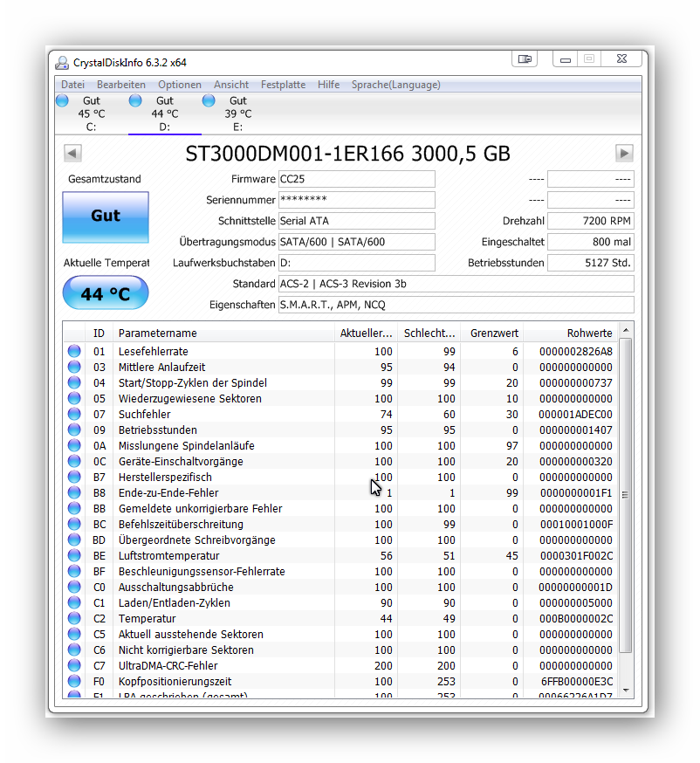Image resolution: width=700 pixels, height=763 pixels.
Task: Click status orb of Aktuell ausstehende Sektoren
Action: click(74, 634)
